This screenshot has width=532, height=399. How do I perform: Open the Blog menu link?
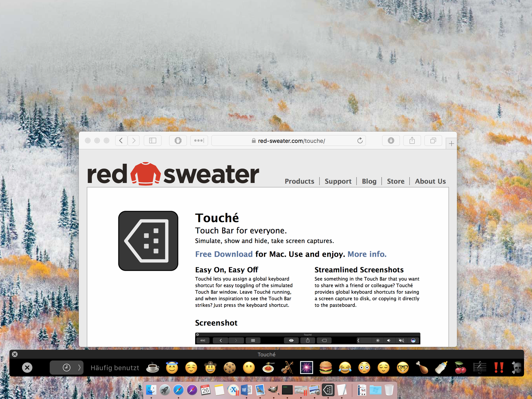pyautogui.click(x=369, y=181)
